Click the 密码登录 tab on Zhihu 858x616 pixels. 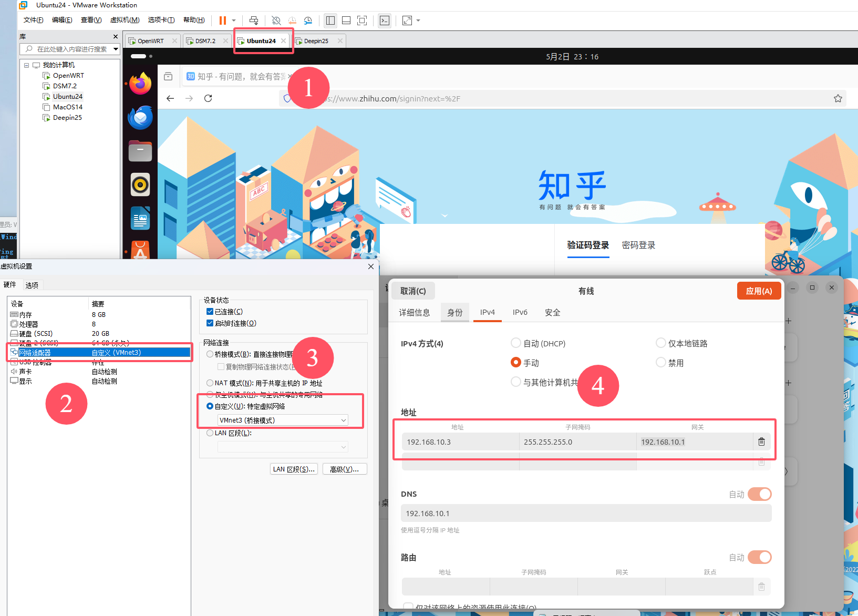(638, 245)
